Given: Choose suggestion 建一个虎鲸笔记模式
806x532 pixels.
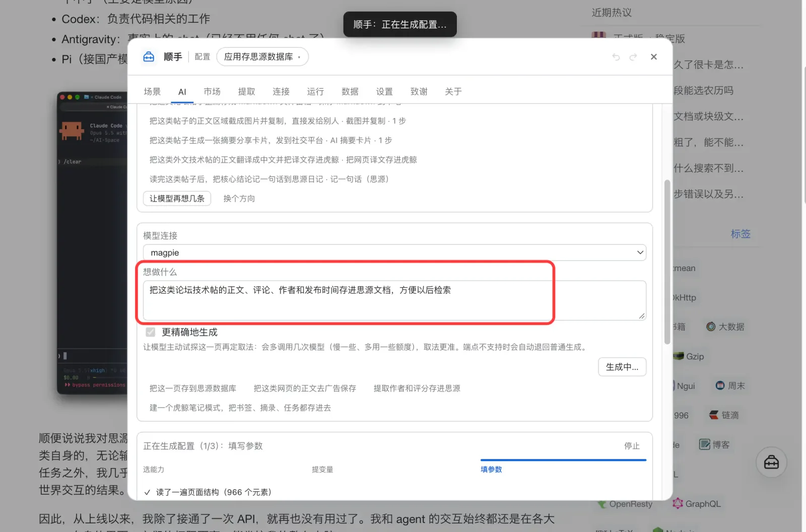Looking at the screenshot, I should 240,408.
